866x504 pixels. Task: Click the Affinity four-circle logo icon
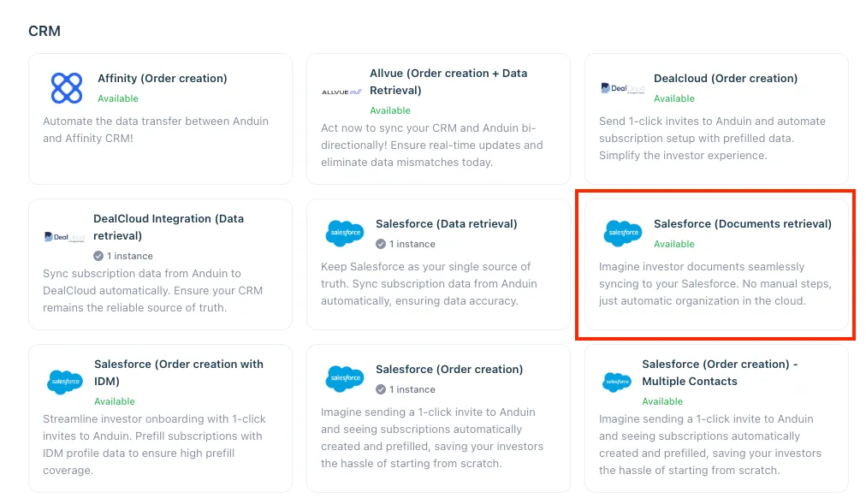[x=67, y=88]
